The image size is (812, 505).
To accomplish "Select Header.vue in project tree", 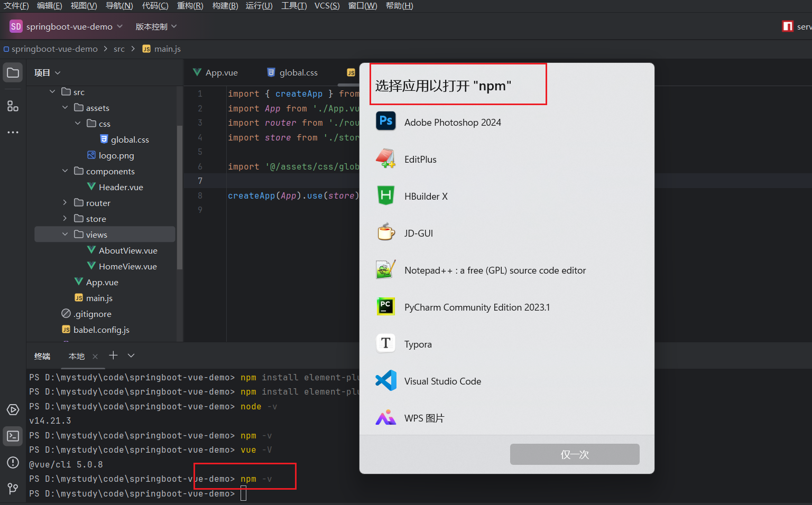I will coord(121,187).
